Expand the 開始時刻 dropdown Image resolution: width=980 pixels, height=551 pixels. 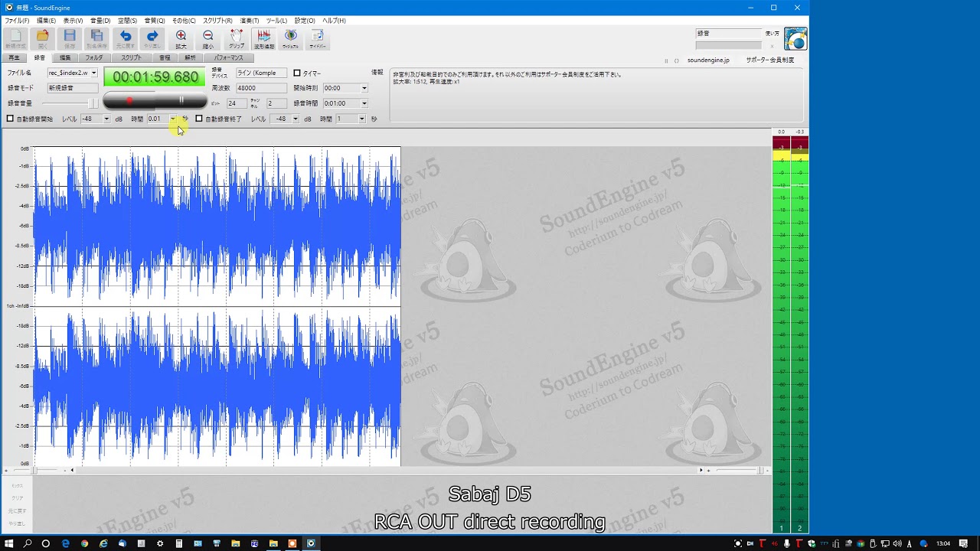tap(364, 88)
